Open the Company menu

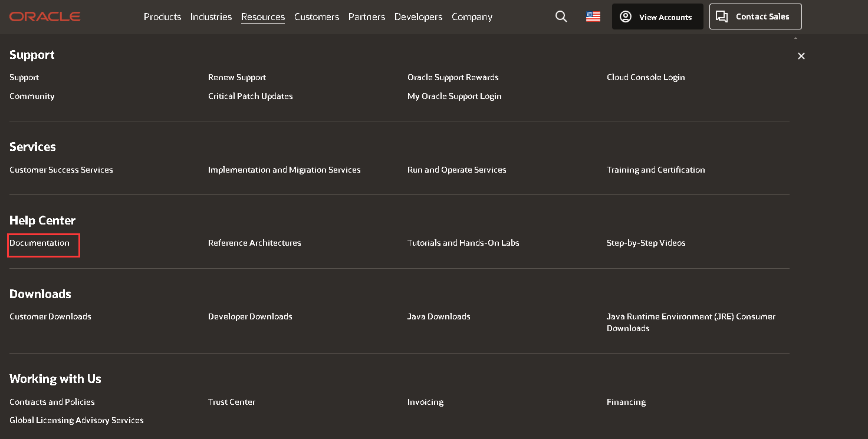472,16
